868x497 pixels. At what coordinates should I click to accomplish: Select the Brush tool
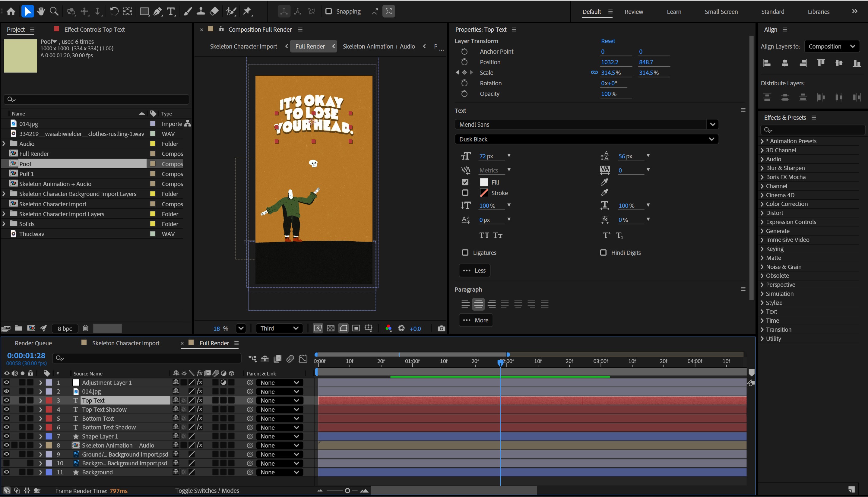(x=187, y=11)
